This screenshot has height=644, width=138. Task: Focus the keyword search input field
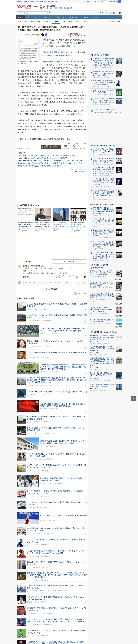pos(32,13)
